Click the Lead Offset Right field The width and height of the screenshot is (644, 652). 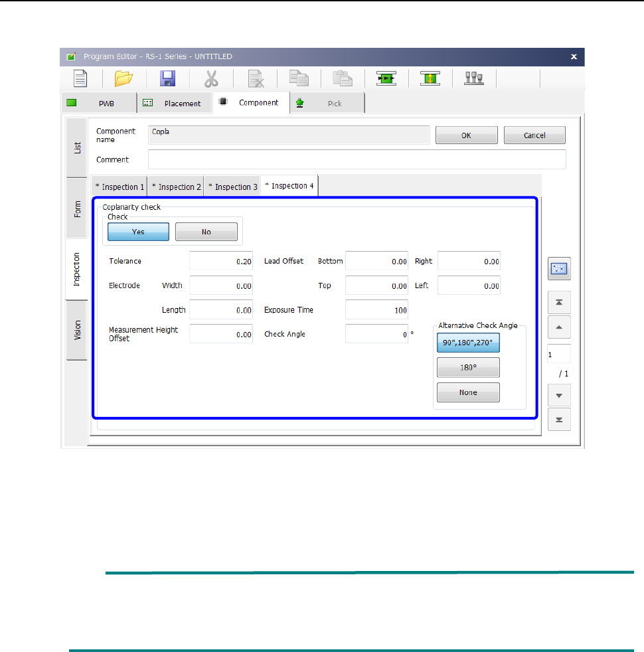coord(469,261)
